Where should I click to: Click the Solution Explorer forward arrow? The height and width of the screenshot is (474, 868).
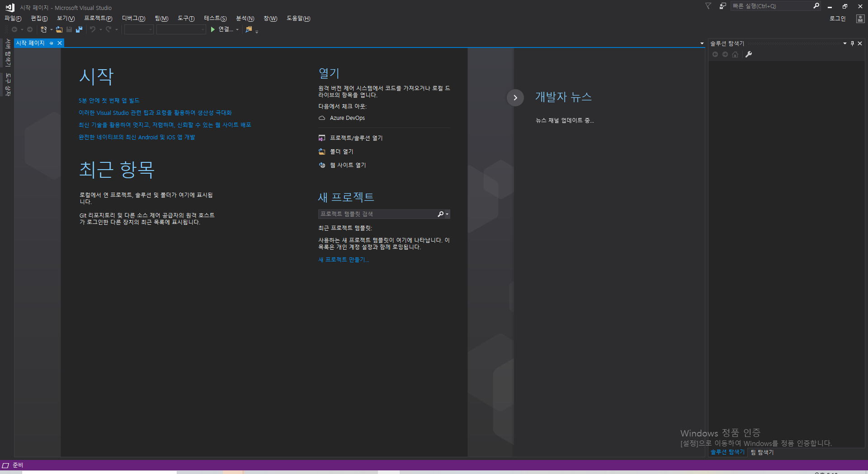point(725,54)
